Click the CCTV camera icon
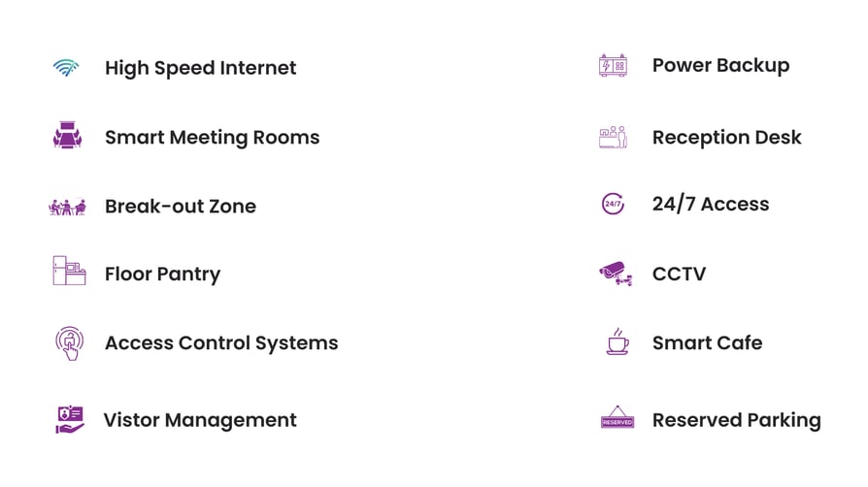The height and width of the screenshot is (487, 868). pyautogui.click(x=615, y=274)
